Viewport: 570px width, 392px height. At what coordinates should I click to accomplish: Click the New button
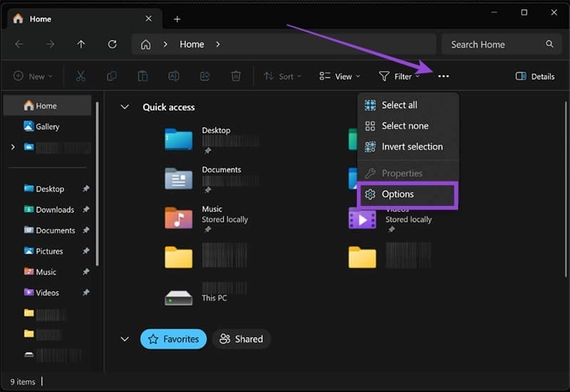[x=32, y=76]
